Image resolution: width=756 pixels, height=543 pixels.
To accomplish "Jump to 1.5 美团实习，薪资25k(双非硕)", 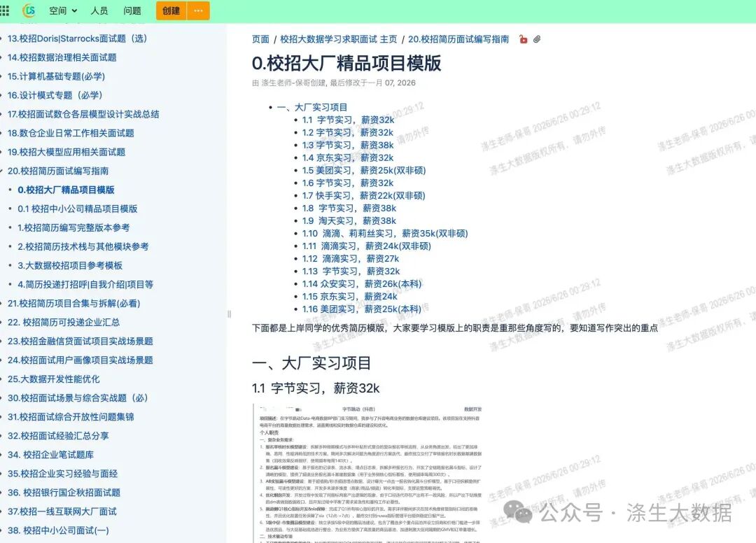I will pyautogui.click(x=364, y=171).
